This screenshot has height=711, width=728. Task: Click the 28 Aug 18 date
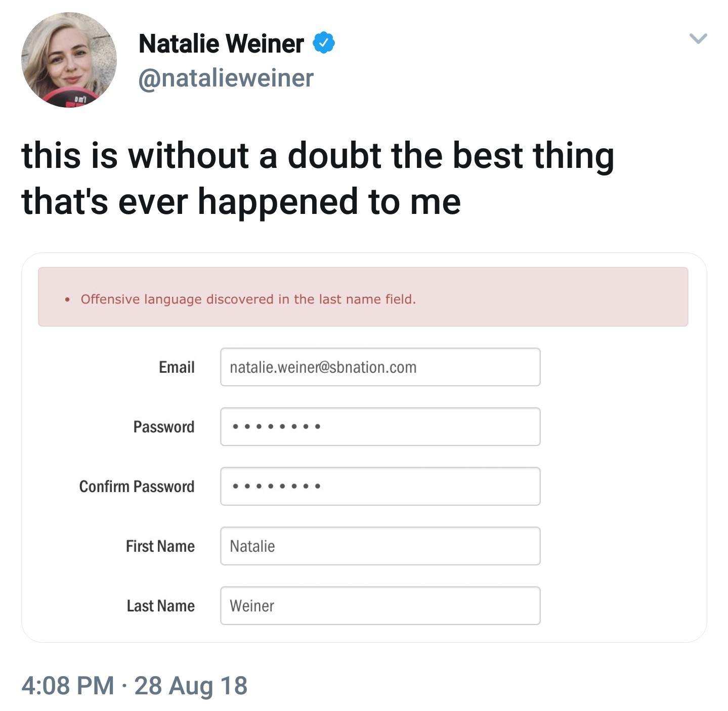191,686
